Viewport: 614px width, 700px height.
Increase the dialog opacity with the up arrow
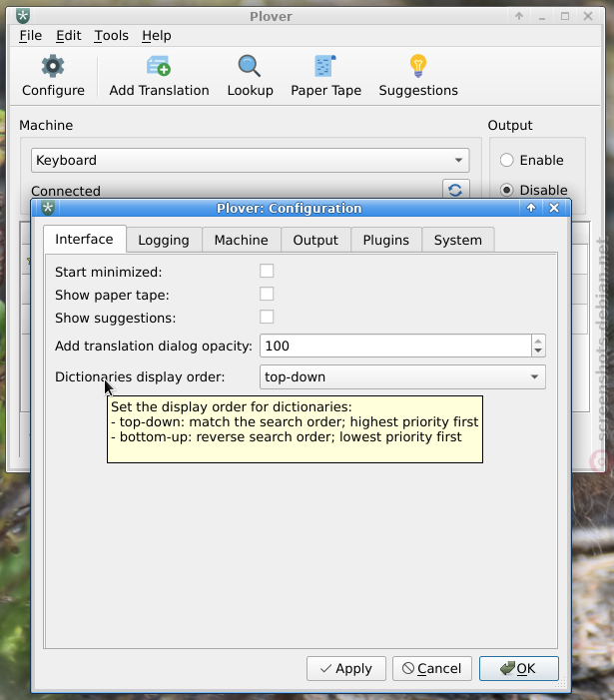click(x=538, y=341)
